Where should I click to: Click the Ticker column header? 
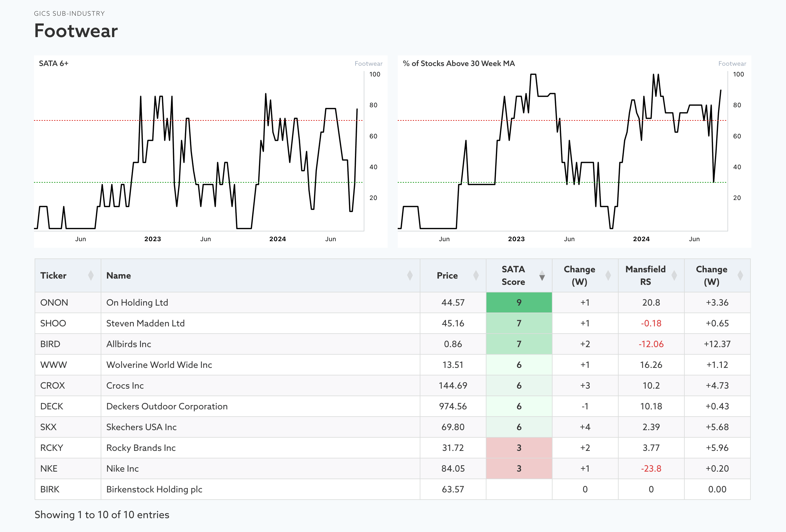tap(68, 275)
